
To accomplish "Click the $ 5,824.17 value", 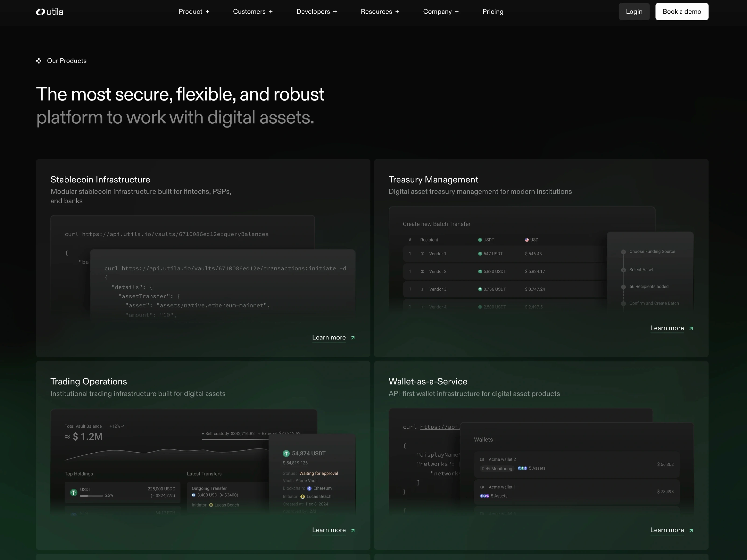I will coord(535,271).
